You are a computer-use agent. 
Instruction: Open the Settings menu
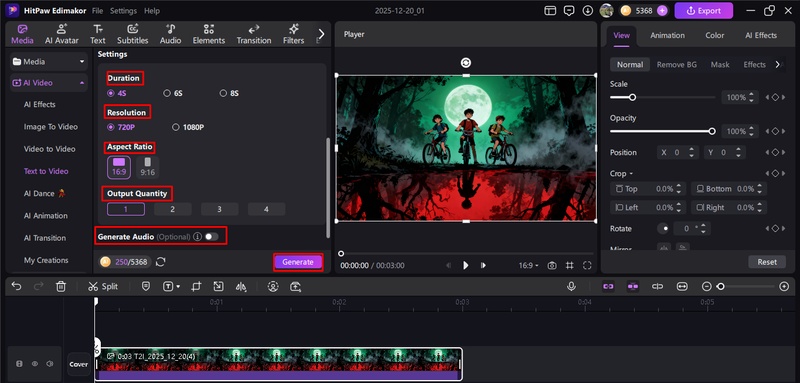[x=123, y=11]
